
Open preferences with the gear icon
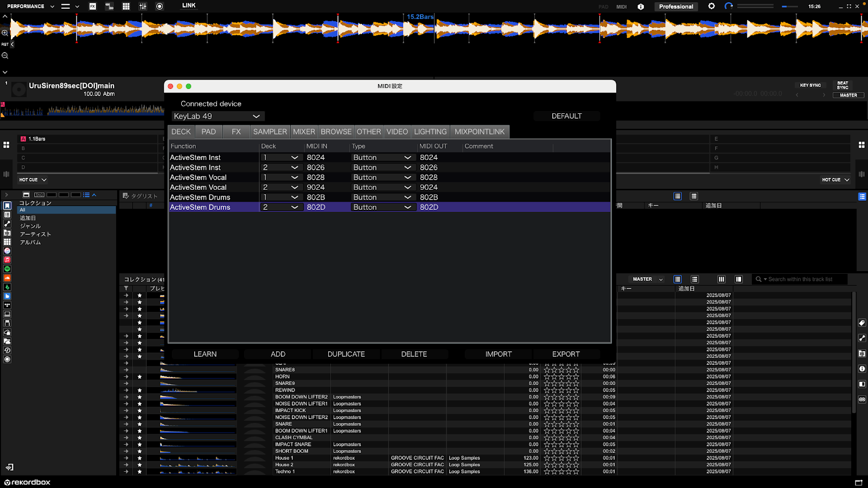click(712, 7)
